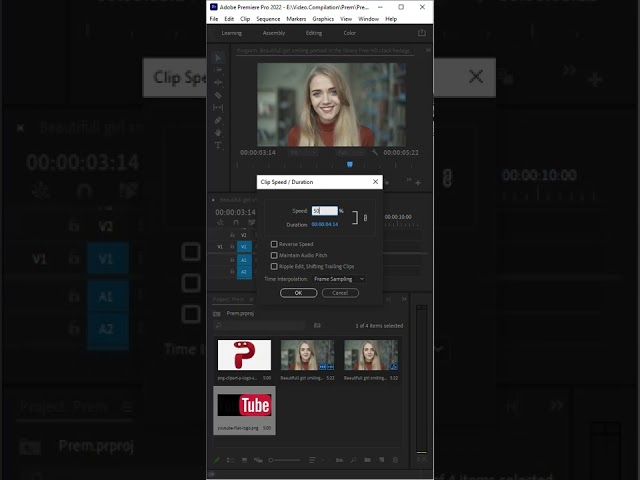Open the Project: Prem panel menu
Screen dimensions: 640x480
tap(251, 300)
